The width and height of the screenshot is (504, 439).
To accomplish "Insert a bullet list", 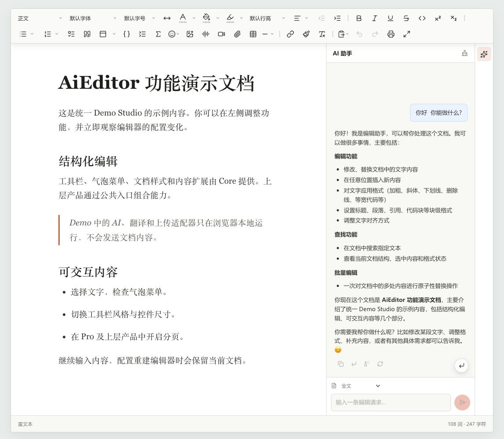I will tap(23, 34).
